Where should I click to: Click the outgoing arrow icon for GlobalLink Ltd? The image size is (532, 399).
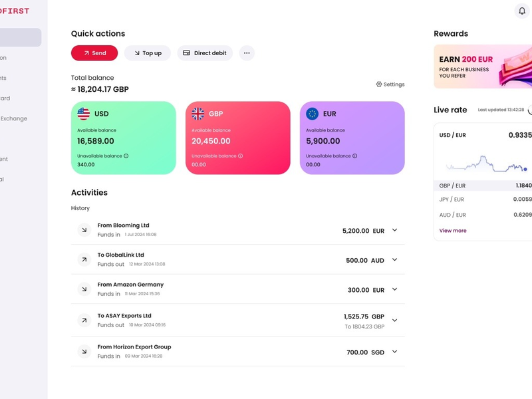84,259
